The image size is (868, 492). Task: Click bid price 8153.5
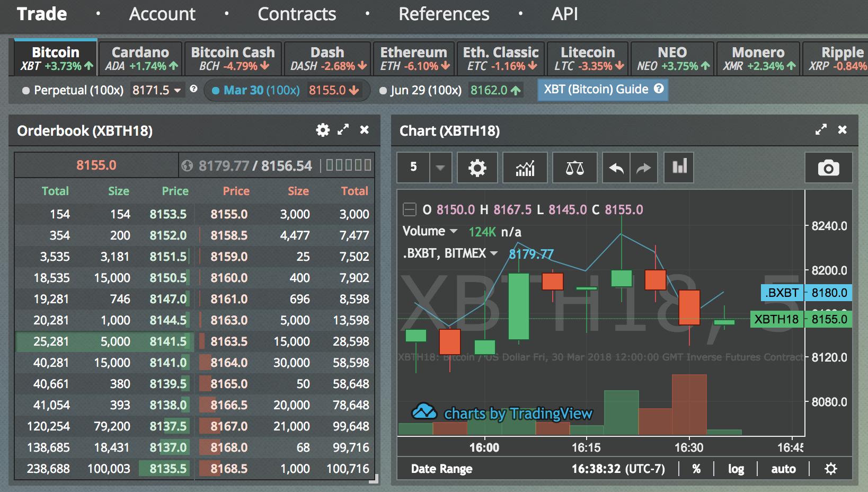[168, 214]
